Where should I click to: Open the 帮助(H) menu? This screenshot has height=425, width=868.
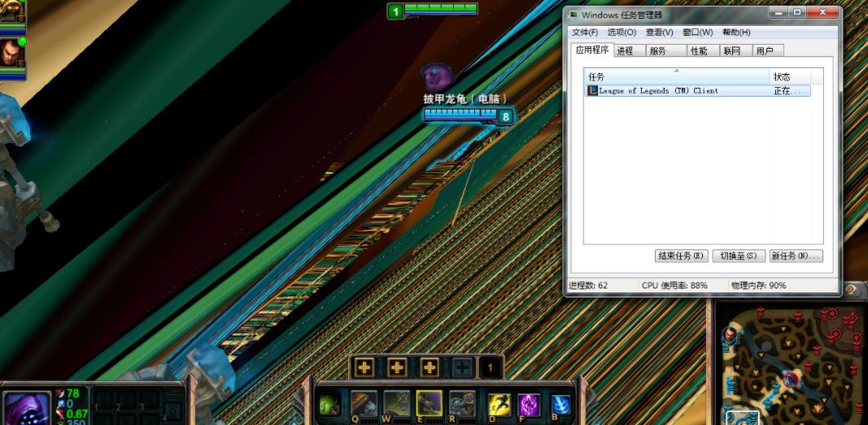pyautogui.click(x=736, y=33)
